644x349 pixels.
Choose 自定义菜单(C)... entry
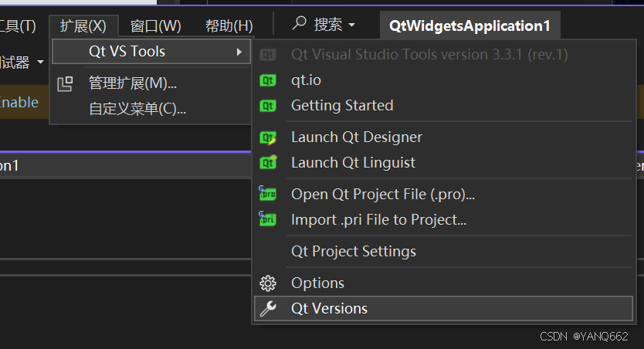coord(151,109)
